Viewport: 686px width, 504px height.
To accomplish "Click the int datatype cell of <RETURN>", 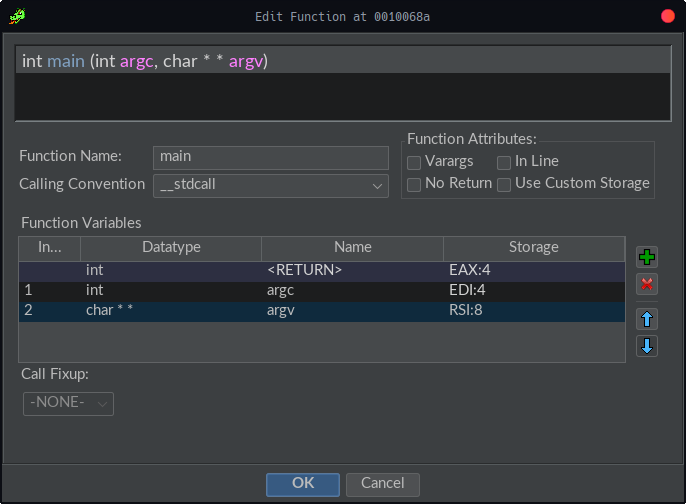I will (x=171, y=271).
